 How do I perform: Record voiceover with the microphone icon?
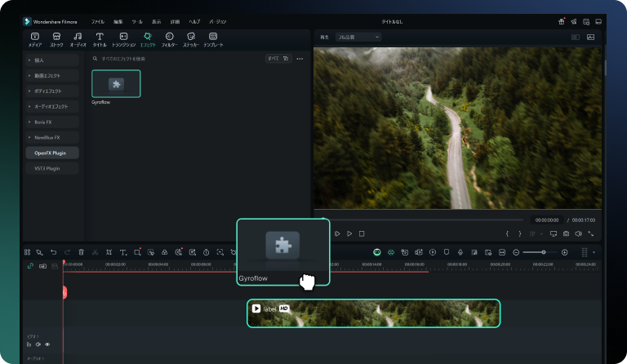(460, 252)
